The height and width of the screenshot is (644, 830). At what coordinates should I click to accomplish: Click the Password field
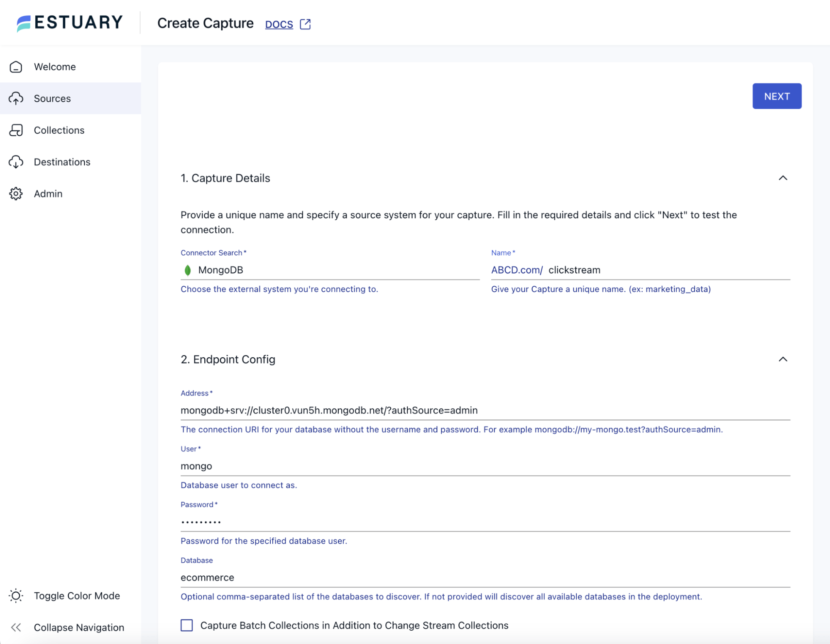point(485,522)
